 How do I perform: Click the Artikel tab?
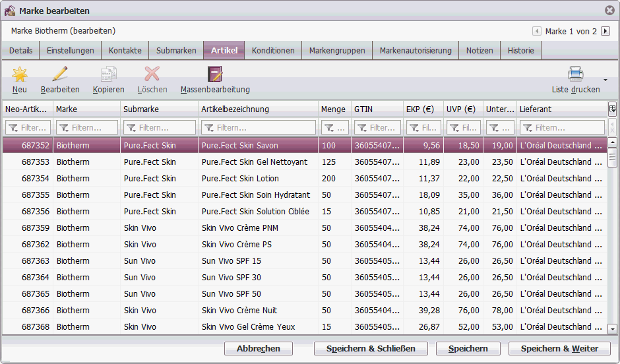tap(224, 51)
